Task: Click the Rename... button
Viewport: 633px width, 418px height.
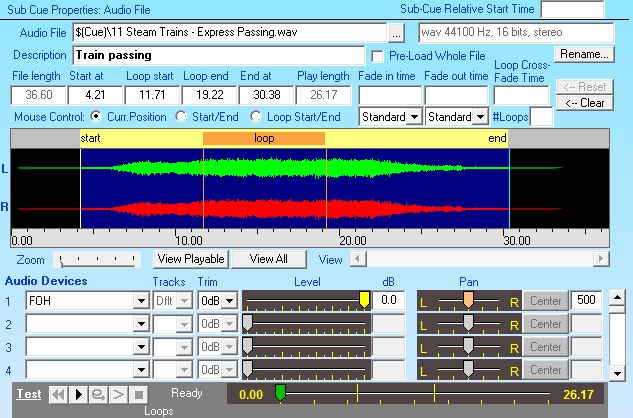Action: (584, 54)
